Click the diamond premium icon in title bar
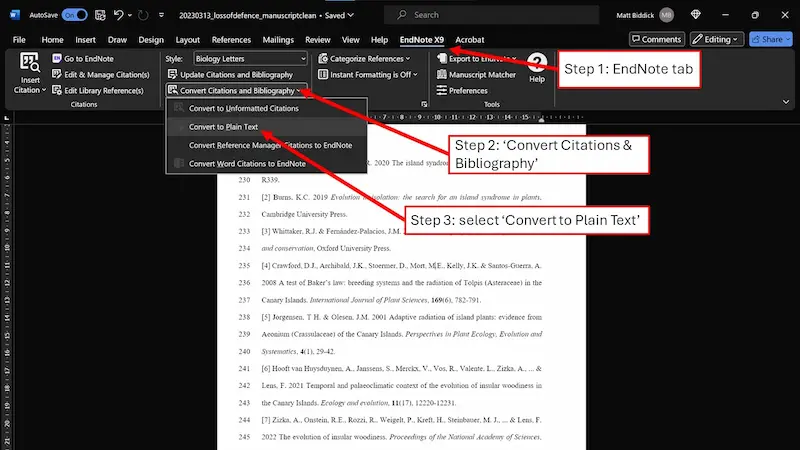 (x=695, y=15)
